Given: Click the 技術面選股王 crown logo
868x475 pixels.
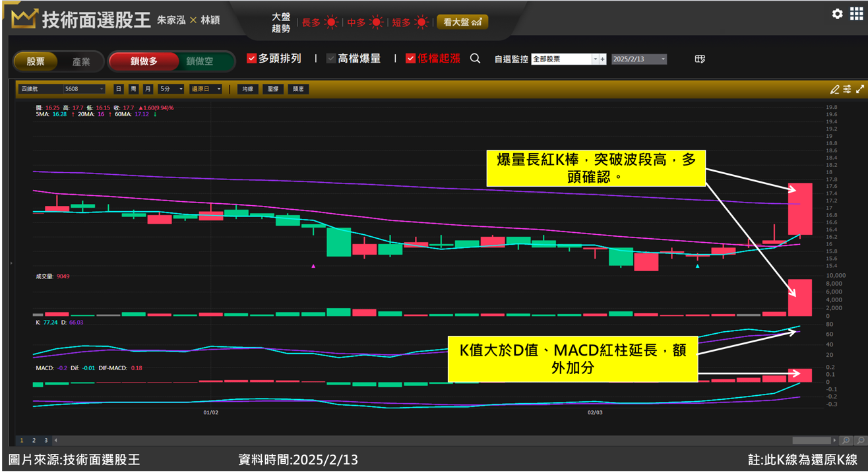Looking at the screenshot, I should (x=24, y=19).
